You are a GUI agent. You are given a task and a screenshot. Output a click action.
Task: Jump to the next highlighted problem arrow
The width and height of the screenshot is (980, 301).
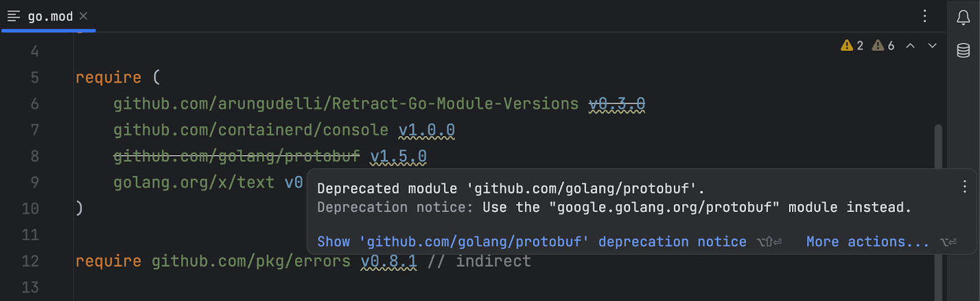932,45
